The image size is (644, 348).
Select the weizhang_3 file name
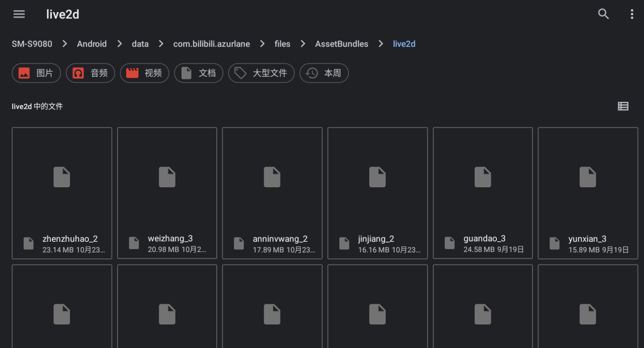pos(170,239)
